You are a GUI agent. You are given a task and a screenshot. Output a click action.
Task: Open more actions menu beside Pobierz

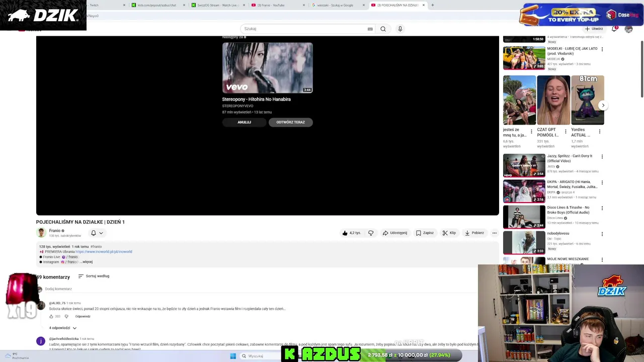pyautogui.click(x=494, y=233)
